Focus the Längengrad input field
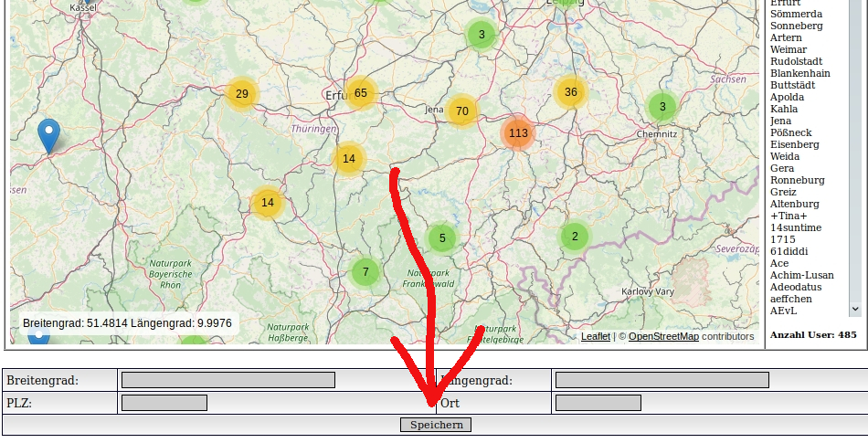 pyautogui.click(x=662, y=380)
